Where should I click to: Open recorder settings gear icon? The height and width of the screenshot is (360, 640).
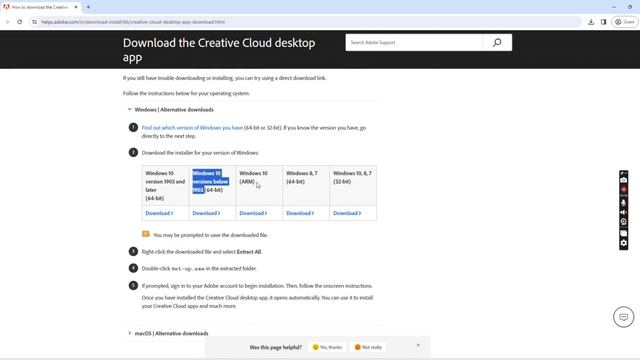tap(623, 243)
